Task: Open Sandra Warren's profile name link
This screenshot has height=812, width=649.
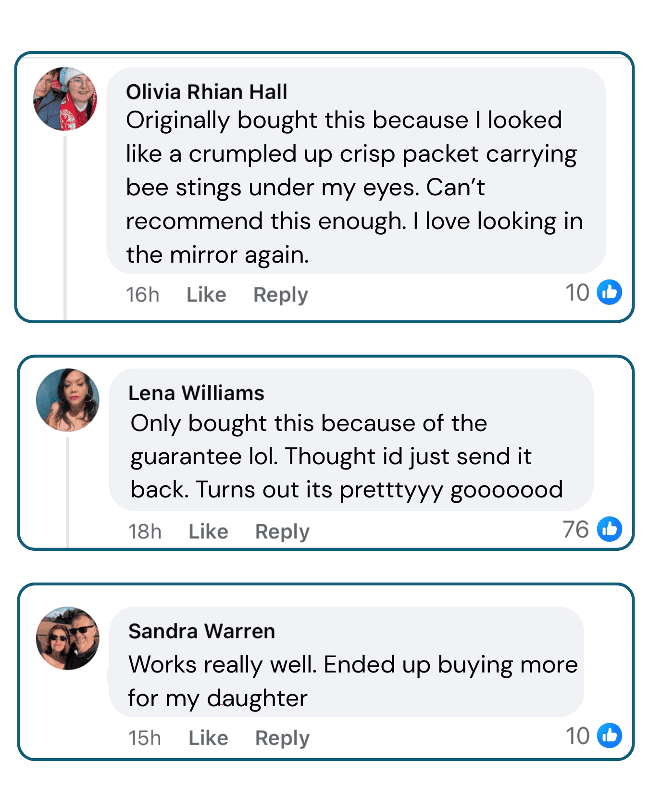Action: [x=201, y=632]
